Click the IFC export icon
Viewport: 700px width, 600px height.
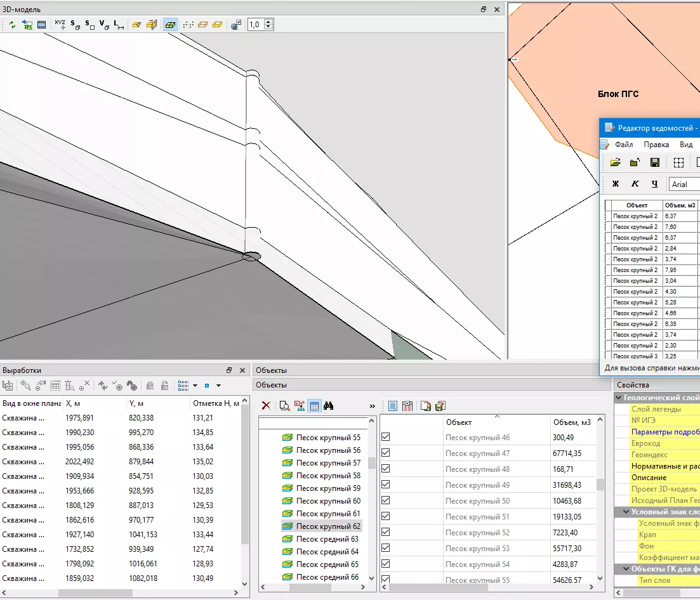pyautogui.click(x=27, y=25)
